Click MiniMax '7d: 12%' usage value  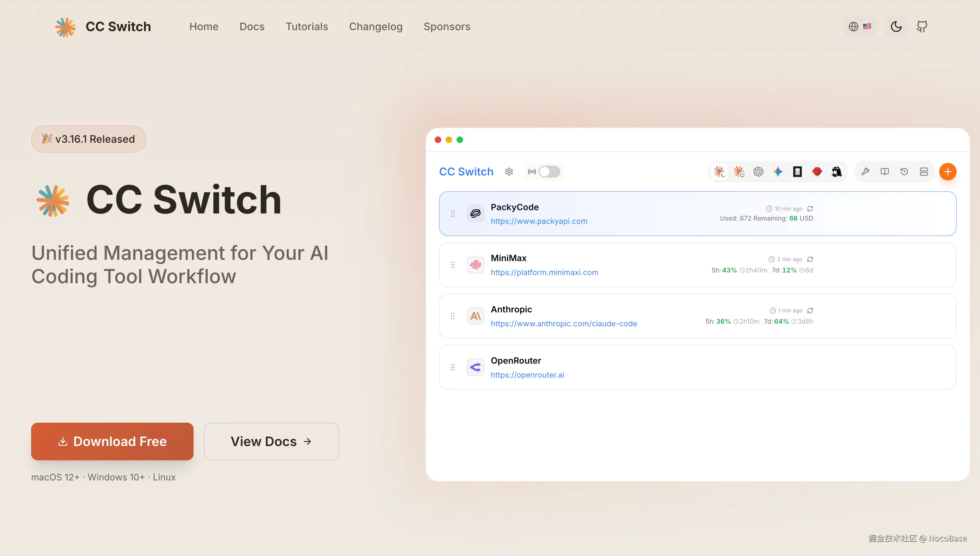(x=784, y=270)
